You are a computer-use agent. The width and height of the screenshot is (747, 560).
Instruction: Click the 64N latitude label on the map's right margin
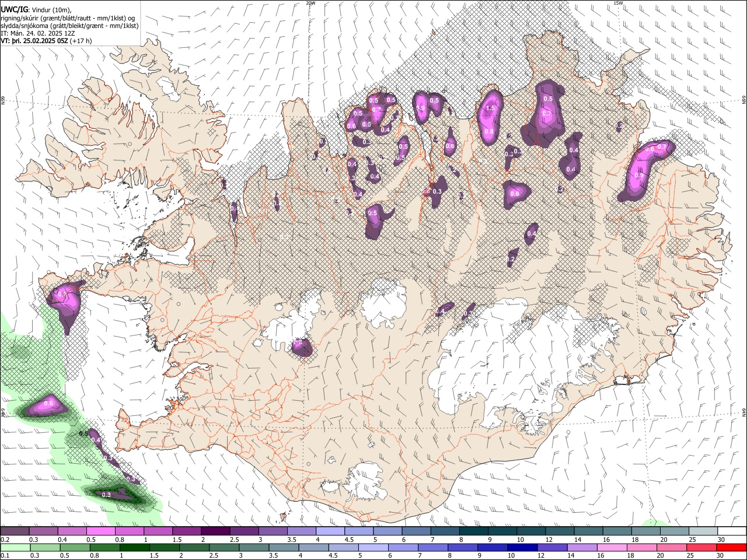click(x=744, y=411)
